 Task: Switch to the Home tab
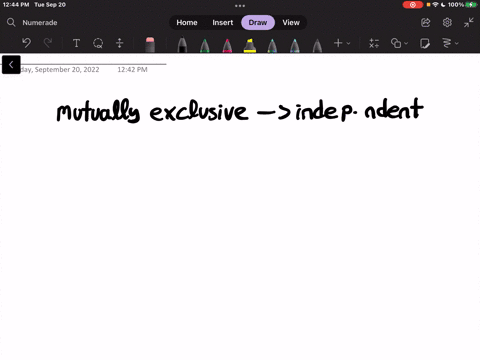pyautogui.click(x=187, y=22)
